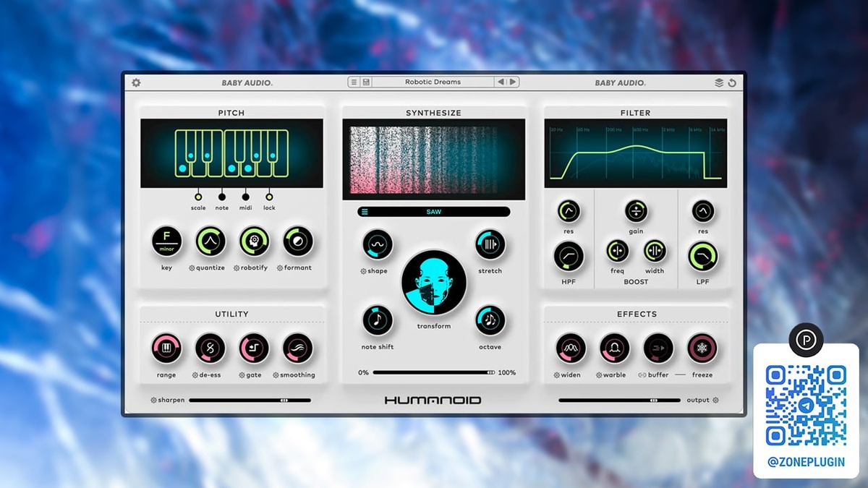The image size is (868, 488).
Task: Open the gear beside the output label
Action: tap(716, 401)
